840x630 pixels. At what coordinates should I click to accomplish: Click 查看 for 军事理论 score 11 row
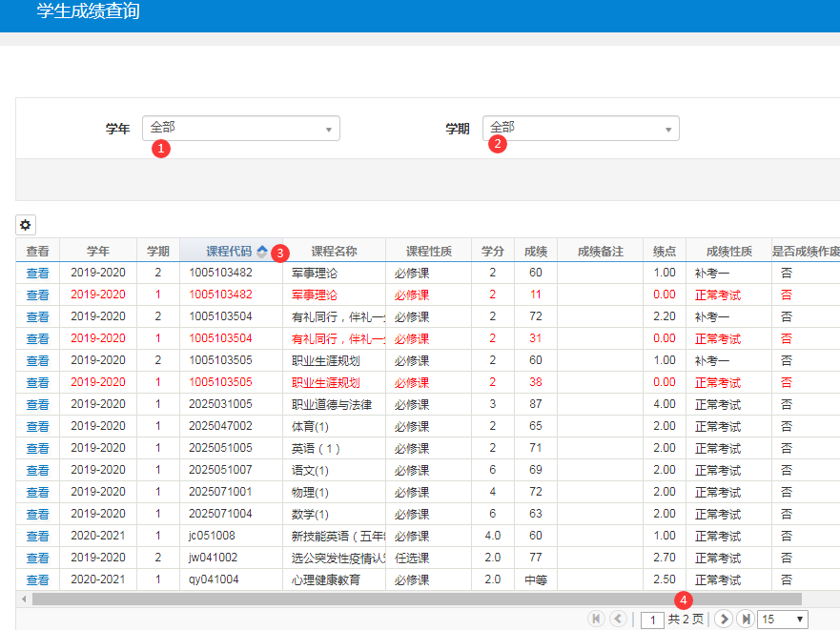37,295
